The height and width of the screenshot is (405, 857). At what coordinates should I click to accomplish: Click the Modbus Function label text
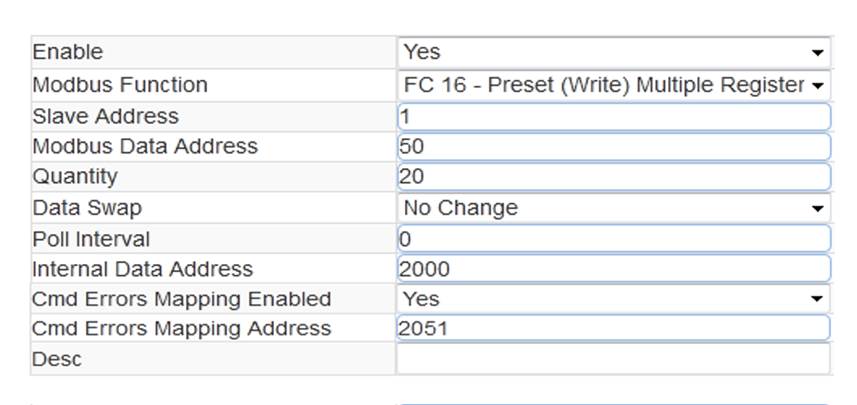pyautogui.click(x=120, y=85)
